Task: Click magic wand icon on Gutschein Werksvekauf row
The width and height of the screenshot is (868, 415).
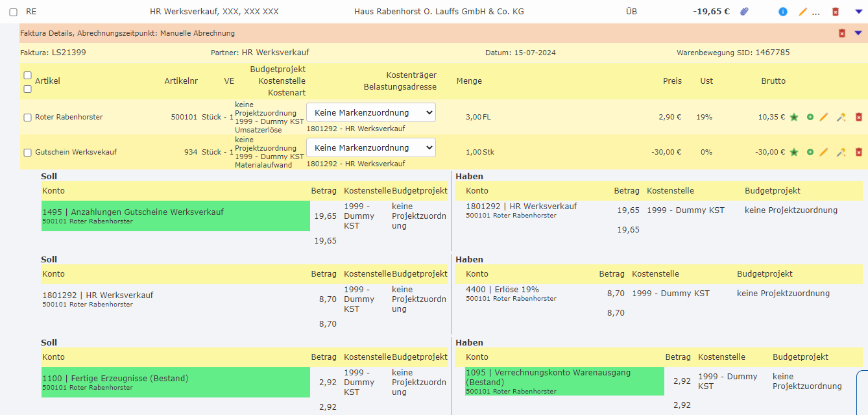Action: pyautogui.click(x=841, y=152)
